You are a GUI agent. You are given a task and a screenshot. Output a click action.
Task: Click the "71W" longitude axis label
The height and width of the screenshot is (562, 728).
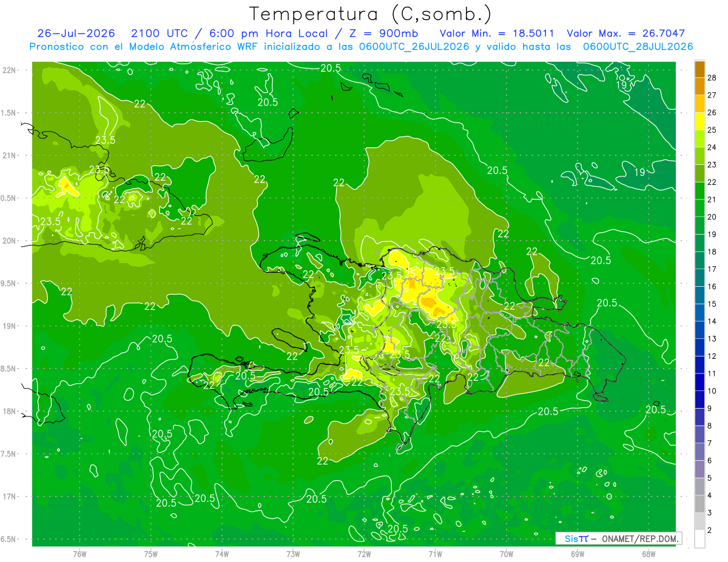point(435,554)
